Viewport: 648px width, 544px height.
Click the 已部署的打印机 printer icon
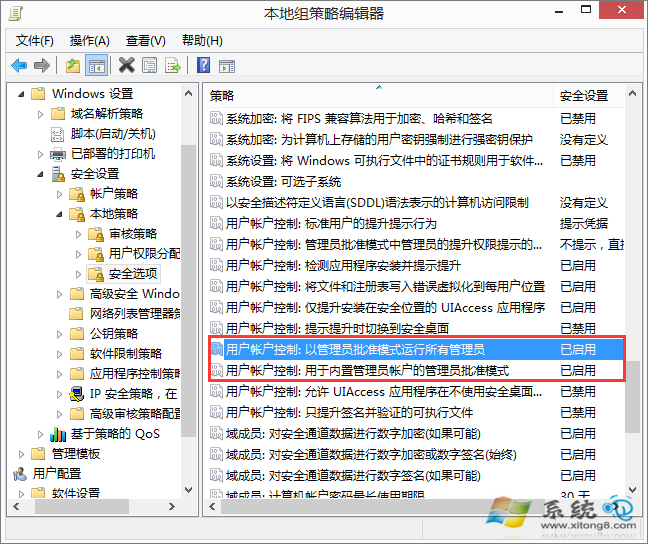(58, 154)
